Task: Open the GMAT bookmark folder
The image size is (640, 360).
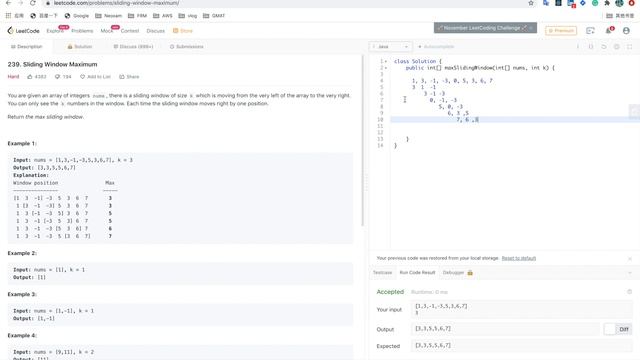Action: (214, 16)
